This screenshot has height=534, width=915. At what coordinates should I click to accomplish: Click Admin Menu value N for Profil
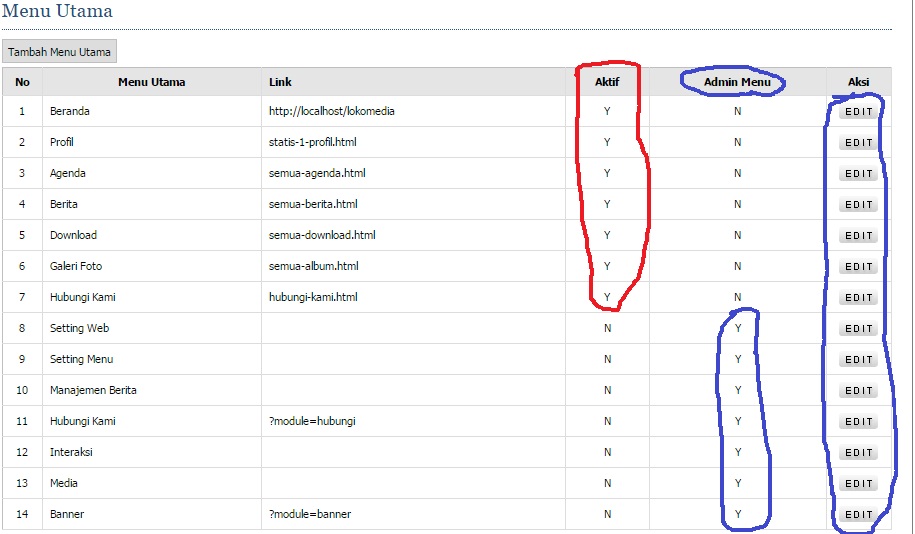[738, 142]
